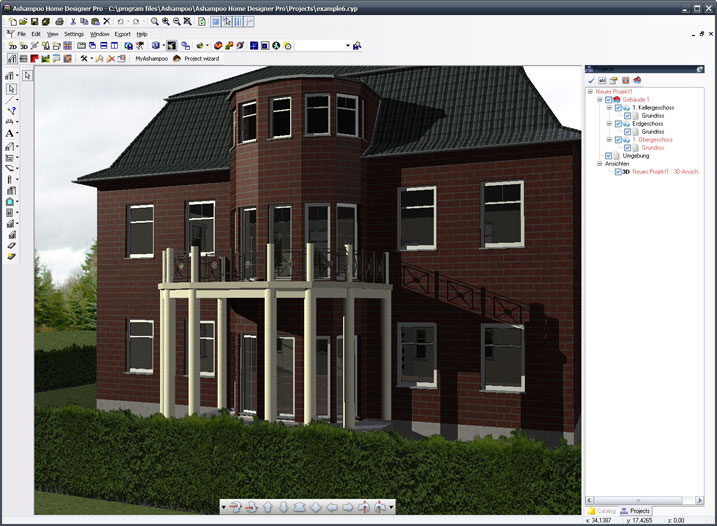Click the Zoom In magnifier icon
Image resolution: width=717 pixels, height=526 pixels.
[164, 21]
